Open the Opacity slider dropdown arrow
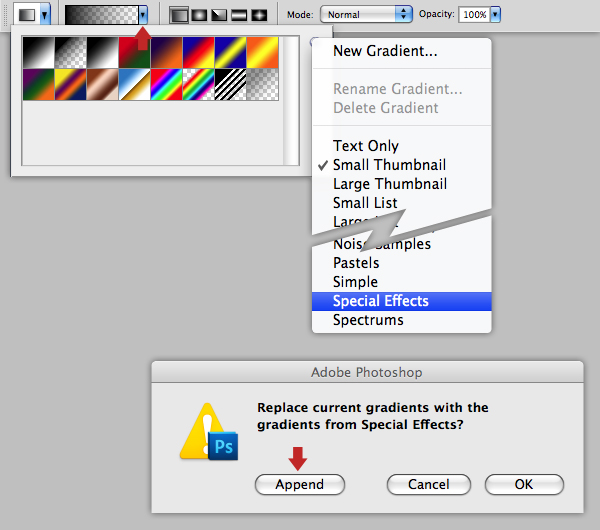 [x=495, y=15]
